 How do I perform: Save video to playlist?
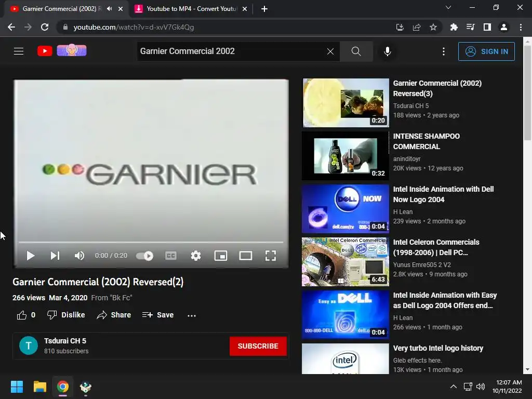tap(158, 315)
